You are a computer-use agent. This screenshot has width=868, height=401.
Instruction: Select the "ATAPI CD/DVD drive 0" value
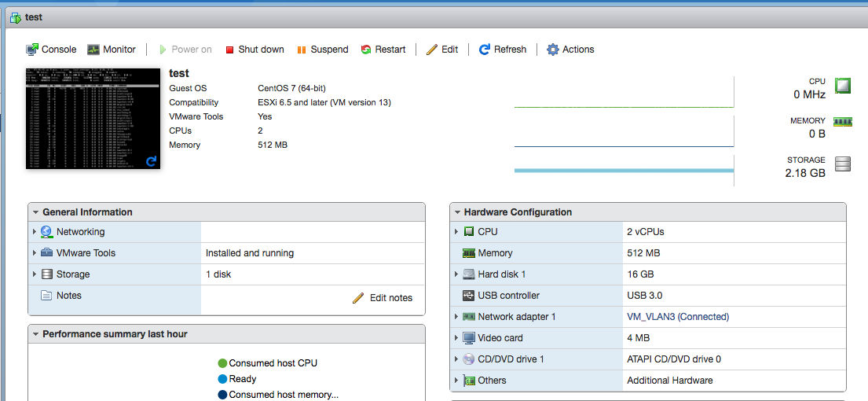(x=674, y=359)
